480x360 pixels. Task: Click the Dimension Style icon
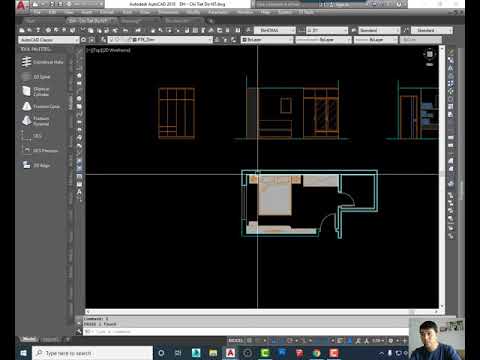301,30
